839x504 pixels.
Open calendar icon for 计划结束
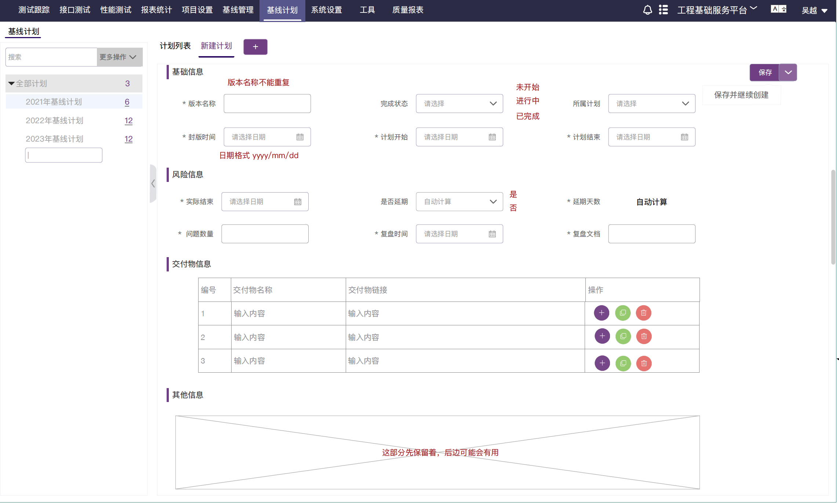pyautogui.click(x=684, y=137)
